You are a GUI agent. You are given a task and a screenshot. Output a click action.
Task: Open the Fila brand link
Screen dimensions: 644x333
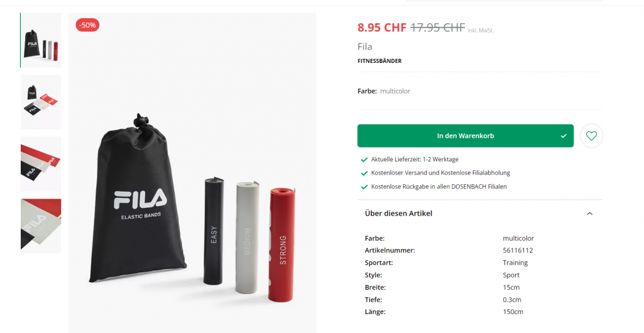coord(365,46)
